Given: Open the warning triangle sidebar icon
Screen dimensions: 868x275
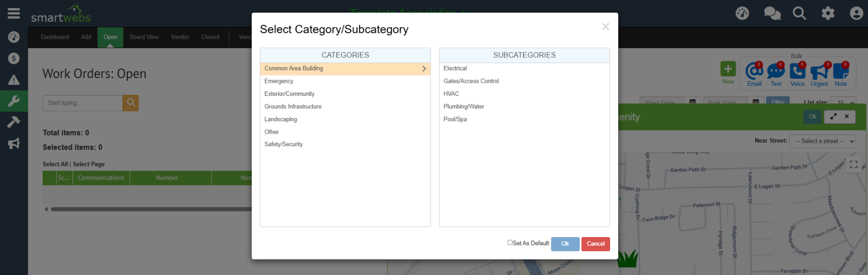Looking at the screenshot, I should 14,80.
